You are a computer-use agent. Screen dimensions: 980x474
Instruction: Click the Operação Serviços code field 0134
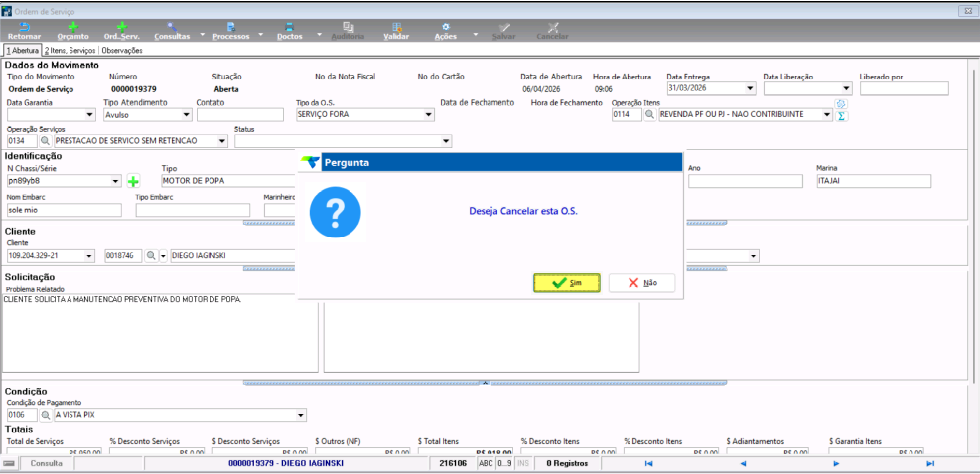tap(22, 141)
